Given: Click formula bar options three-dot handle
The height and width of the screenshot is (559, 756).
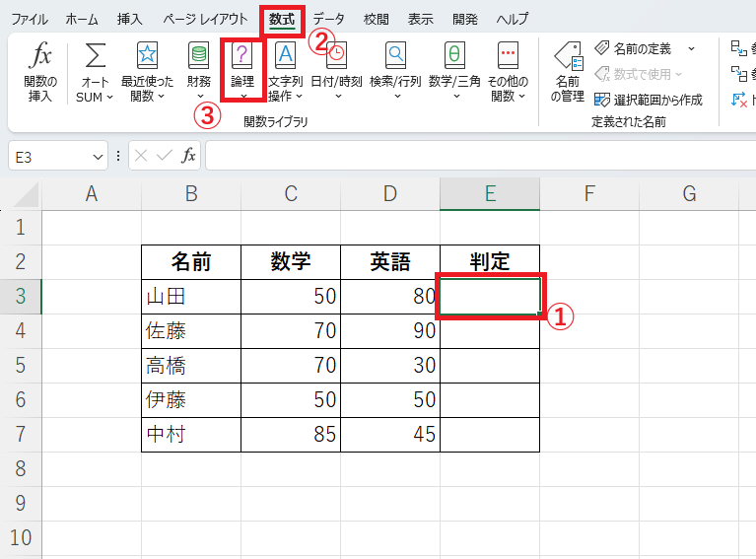Looking at the screenshot, I should [x=118, y=156].
